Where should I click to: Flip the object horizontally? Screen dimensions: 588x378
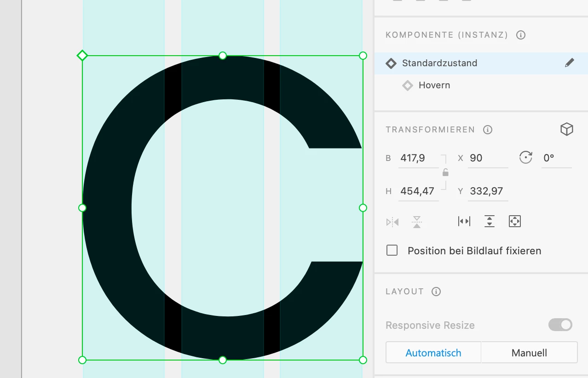392,222
